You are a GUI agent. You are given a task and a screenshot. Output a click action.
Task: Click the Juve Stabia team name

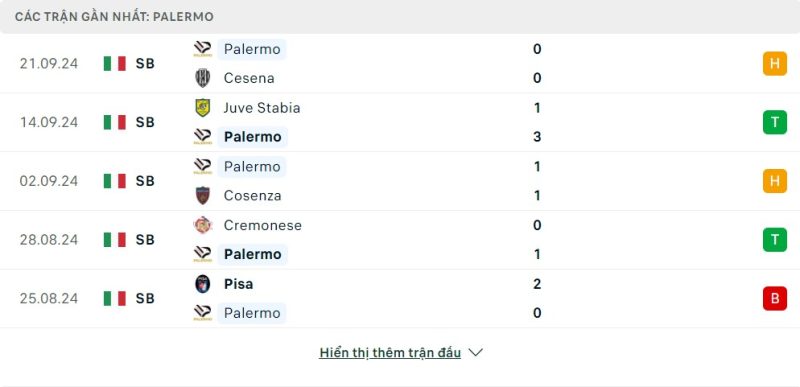pyautogui.click(x=262, y=108)
